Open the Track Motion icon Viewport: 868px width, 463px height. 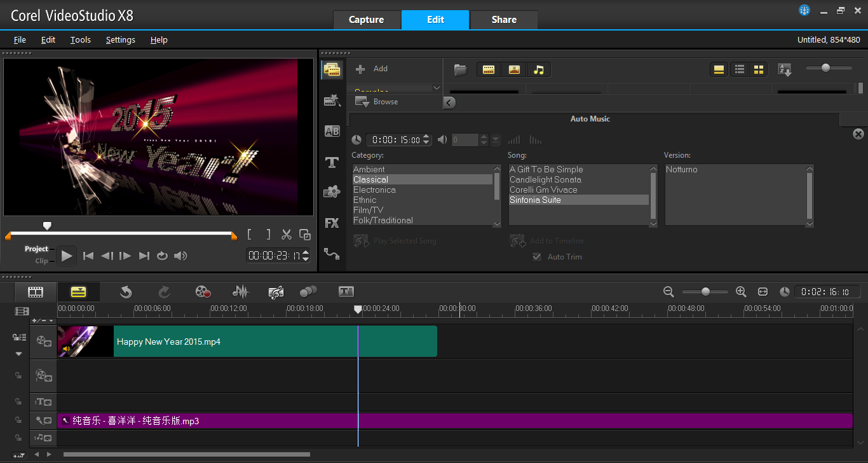(308, 292)
